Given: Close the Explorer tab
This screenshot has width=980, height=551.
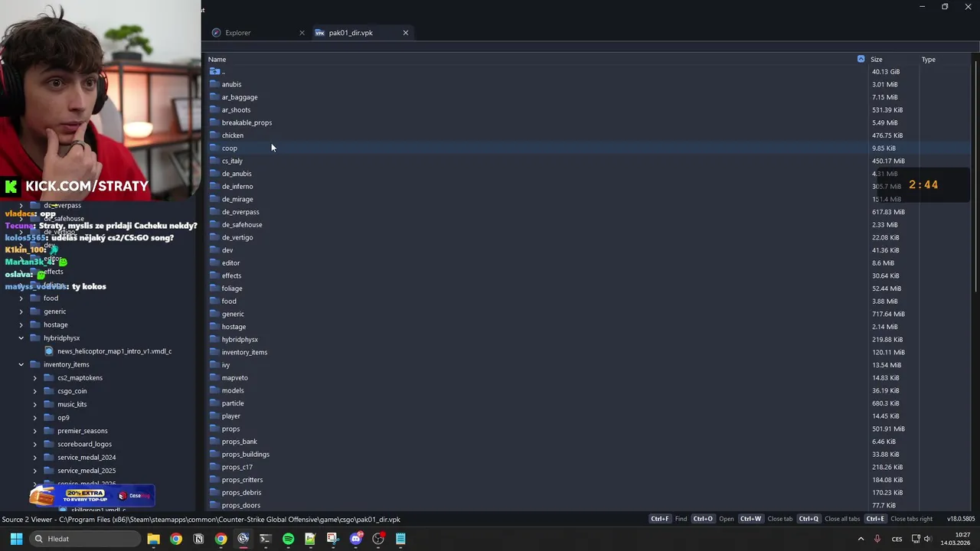Looking at the screenshot, I should point(302,33).
